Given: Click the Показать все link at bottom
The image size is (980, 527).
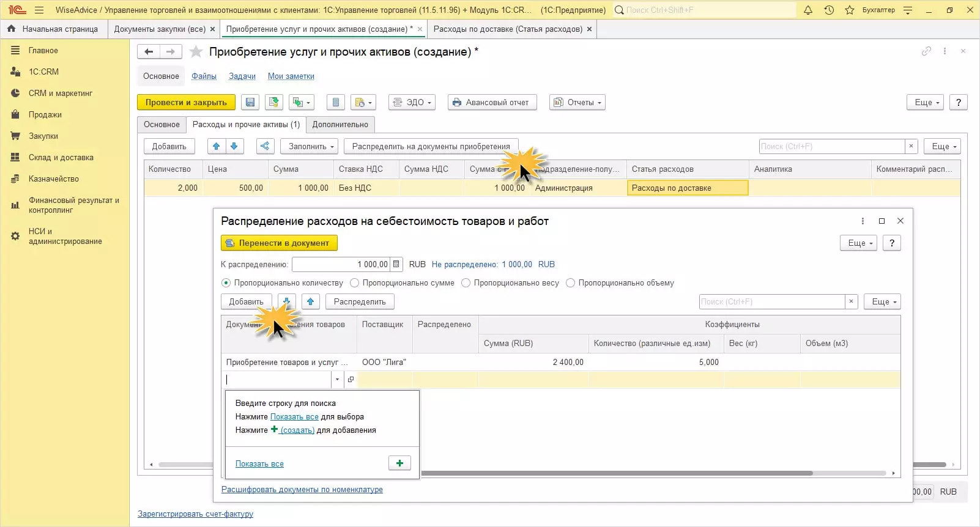Looking at the screenshot, I should [259, 464].
